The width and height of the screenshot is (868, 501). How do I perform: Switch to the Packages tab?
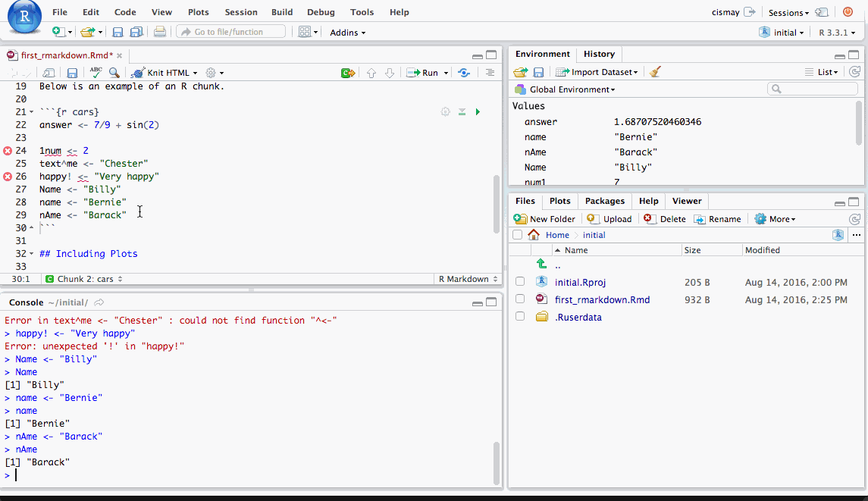click(604, 201)
